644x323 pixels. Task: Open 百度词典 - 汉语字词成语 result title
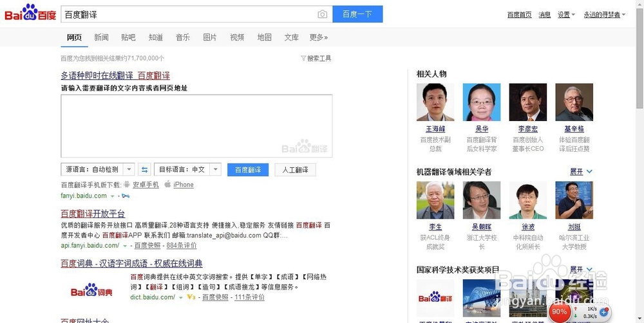131,264
